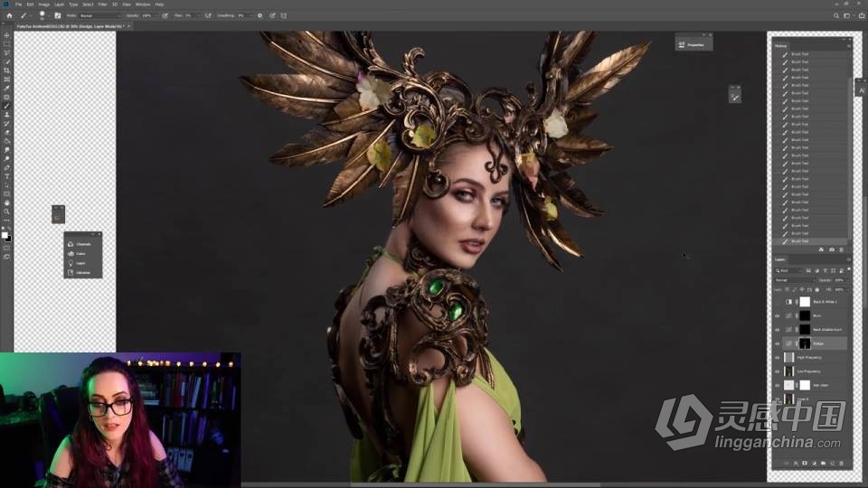Toggle lock transparent pixels in Layers
The width and height of the screenshot is (868, 488).
pos(788,289)
